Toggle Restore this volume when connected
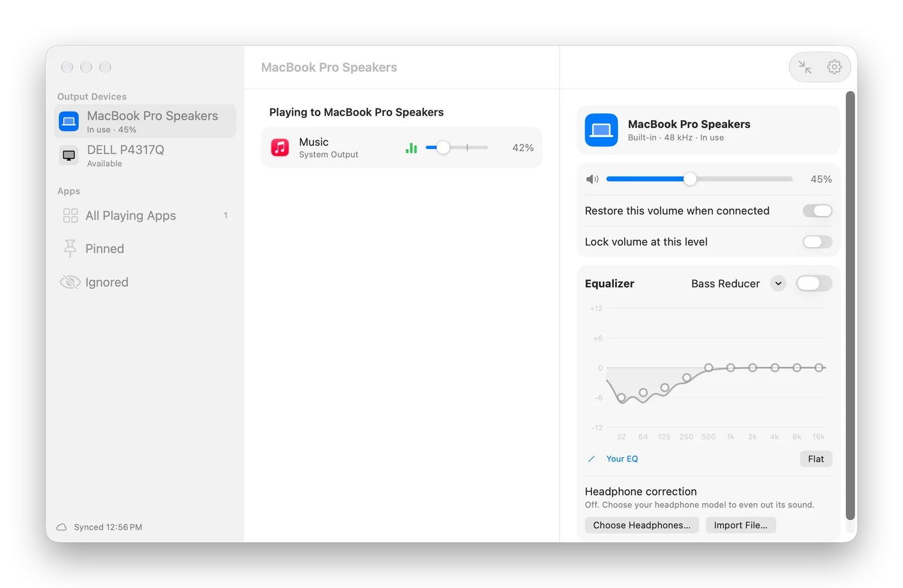903x588 pixels. click(817, 210)
